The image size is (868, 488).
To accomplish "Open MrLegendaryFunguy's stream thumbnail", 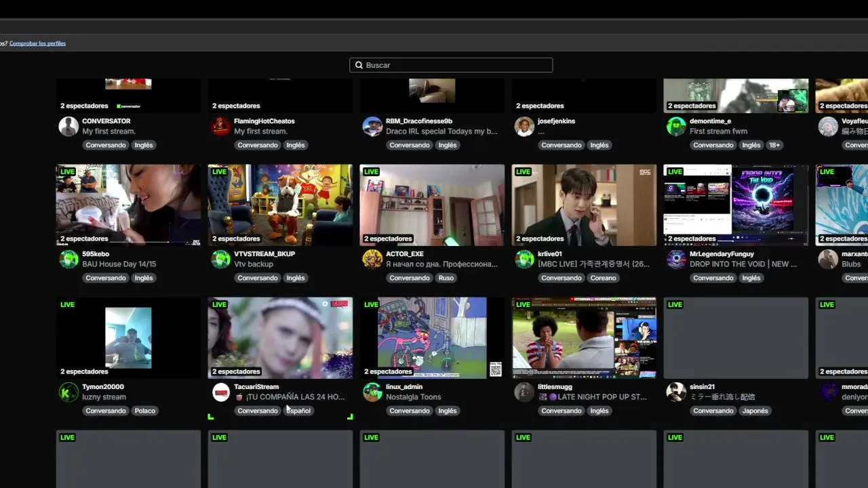I will pyautogui.click(x=736, y=205).
